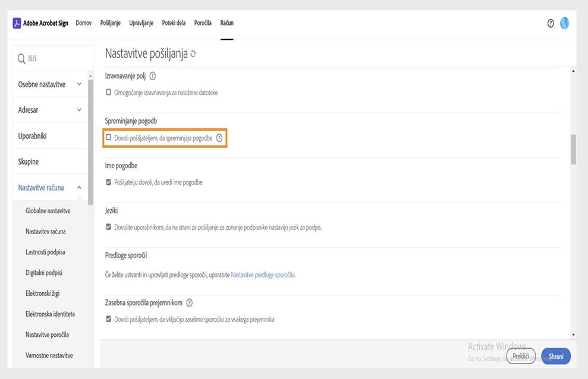Check Dovoli pošiljateljem, da spreminjajo pogodbe
This screenshot has width=588, height=379.
click(108, 138)
